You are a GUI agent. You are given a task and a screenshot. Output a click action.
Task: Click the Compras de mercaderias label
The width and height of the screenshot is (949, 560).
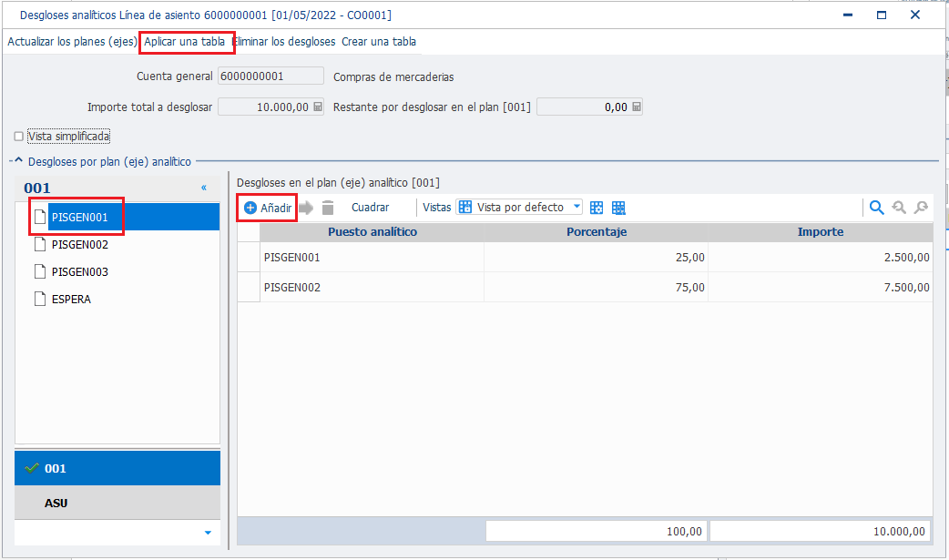point(393,76)
